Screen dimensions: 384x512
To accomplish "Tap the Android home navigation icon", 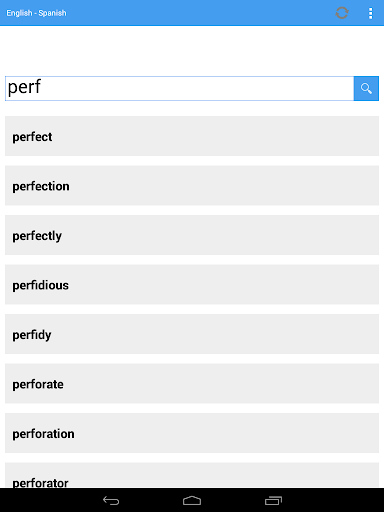I will click(192, 500).
